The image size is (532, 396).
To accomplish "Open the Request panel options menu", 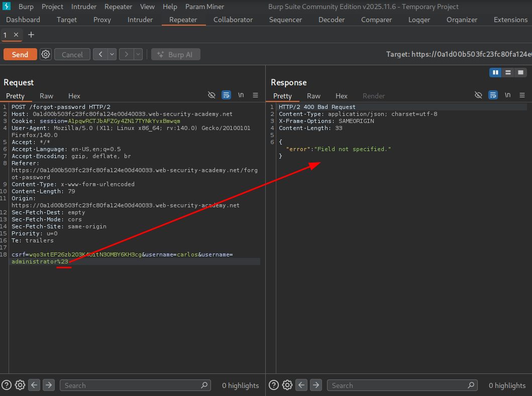I will pyautogui.click(x=256, y=95).
